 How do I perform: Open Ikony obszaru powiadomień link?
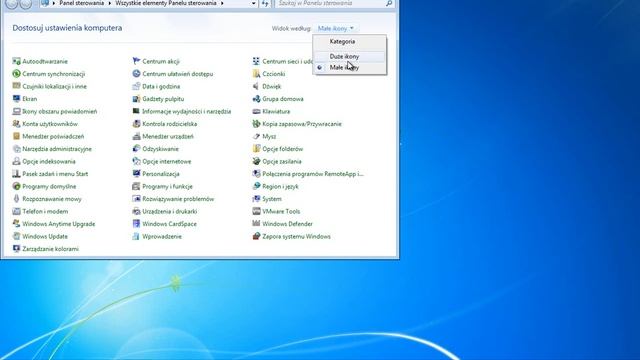(x=60, y=111)
